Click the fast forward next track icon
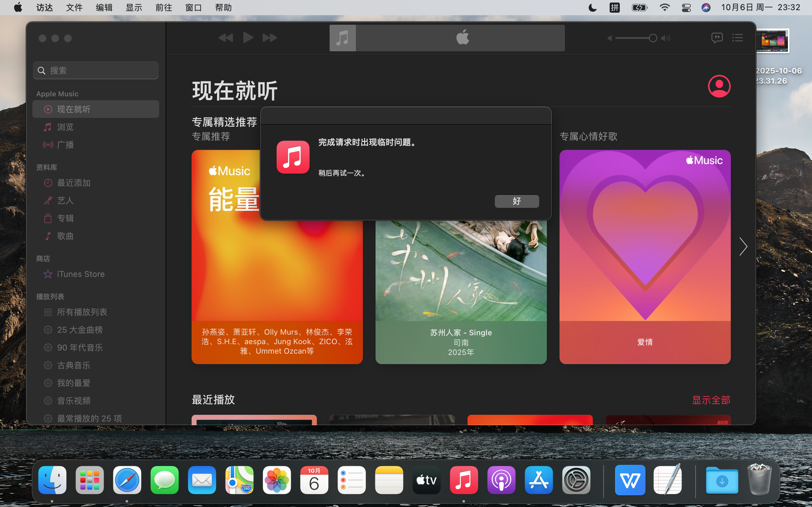Screen dimensions: 812x507 (270, 38)
